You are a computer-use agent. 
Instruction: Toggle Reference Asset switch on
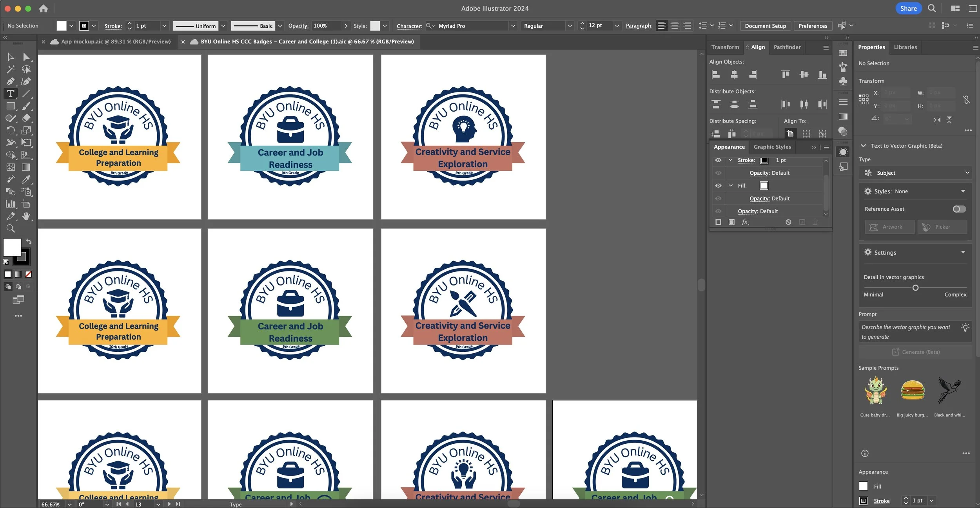(959, 209)
